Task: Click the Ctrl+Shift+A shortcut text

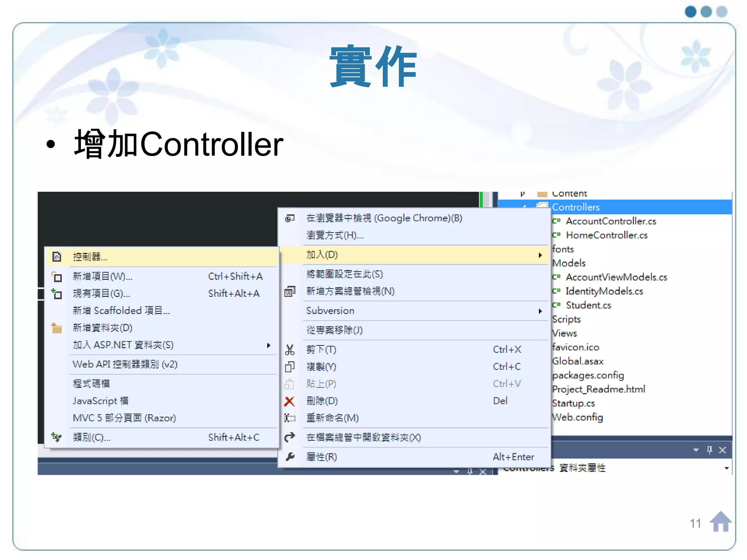Action: click(x=235, y=276)
